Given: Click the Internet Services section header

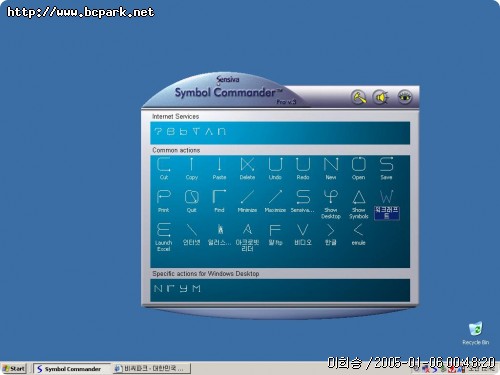Looking at the screenshot, I should tap(175, 116).
